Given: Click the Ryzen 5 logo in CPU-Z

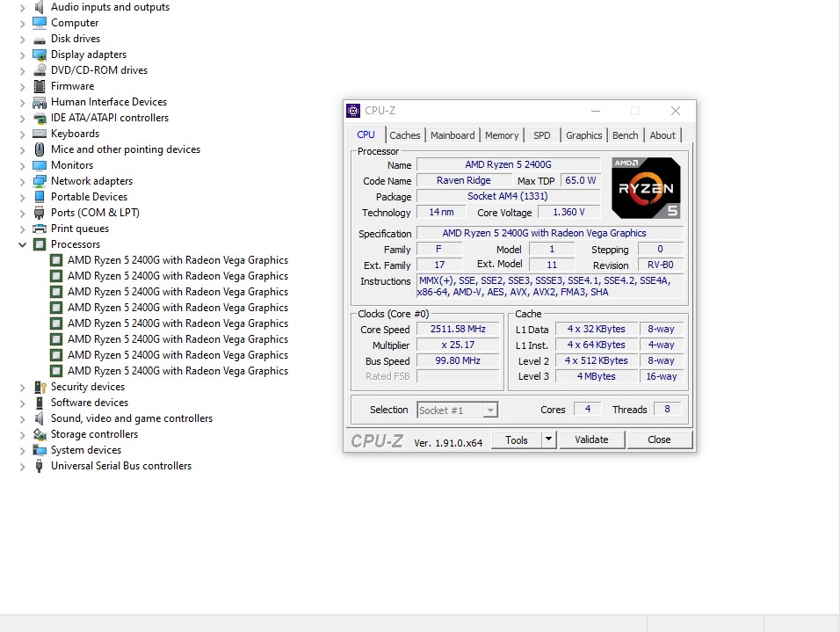Looking at the screenshot, I should click(646, 188).
